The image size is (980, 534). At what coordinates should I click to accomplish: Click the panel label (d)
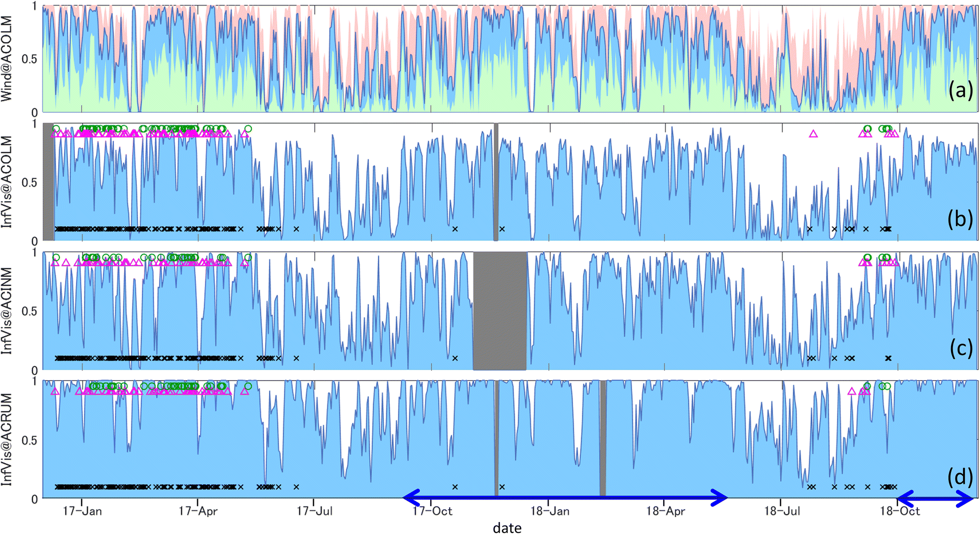[x=960, y=477]
